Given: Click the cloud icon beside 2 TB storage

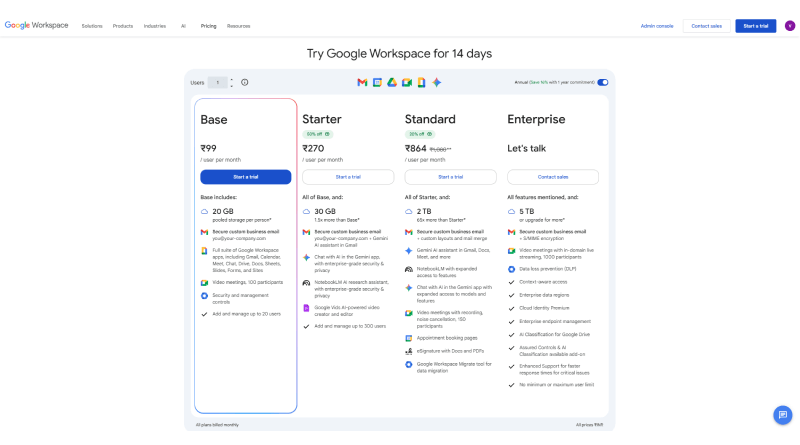Looking at the screenshot, I should pos(409,211).
